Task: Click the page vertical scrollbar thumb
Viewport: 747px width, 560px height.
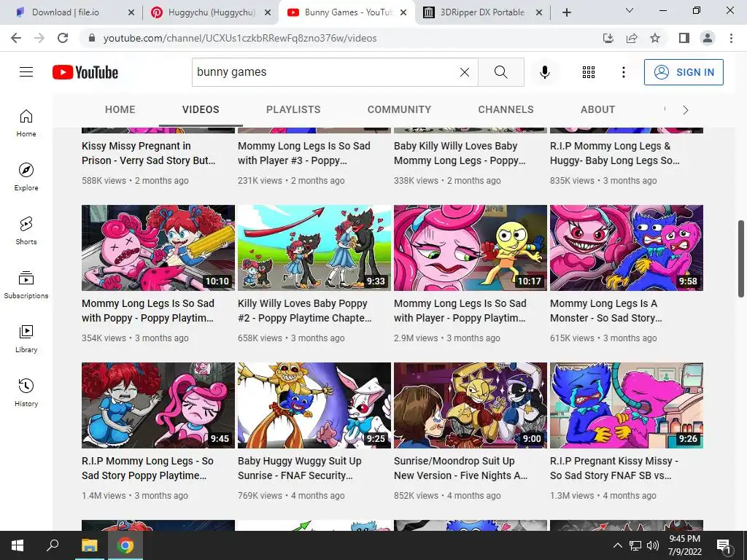Action: [741, 259]
